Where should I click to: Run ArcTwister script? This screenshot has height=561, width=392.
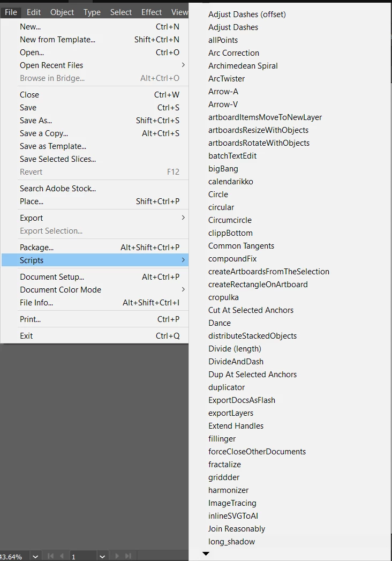point(227,79)
